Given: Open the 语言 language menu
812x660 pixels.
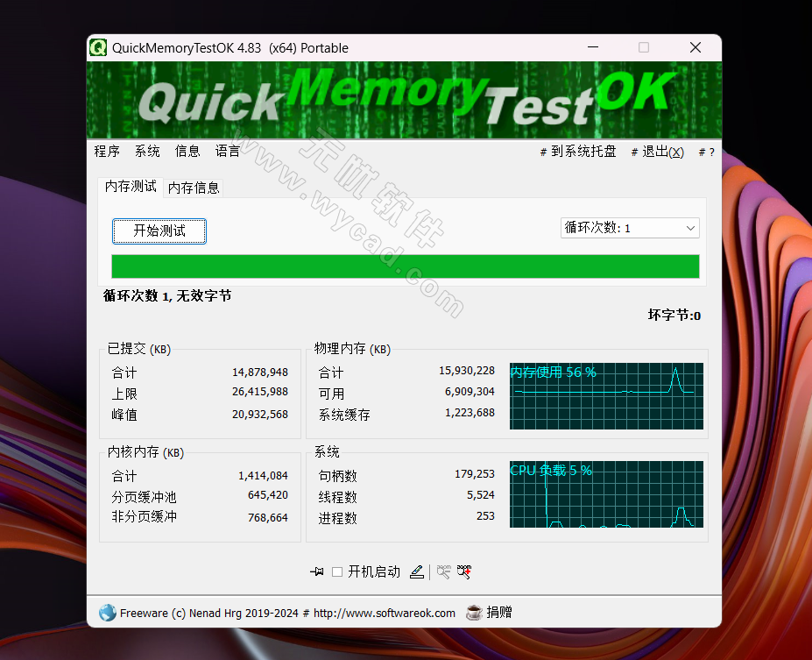Looking at the screenshot, I should 227,151.
